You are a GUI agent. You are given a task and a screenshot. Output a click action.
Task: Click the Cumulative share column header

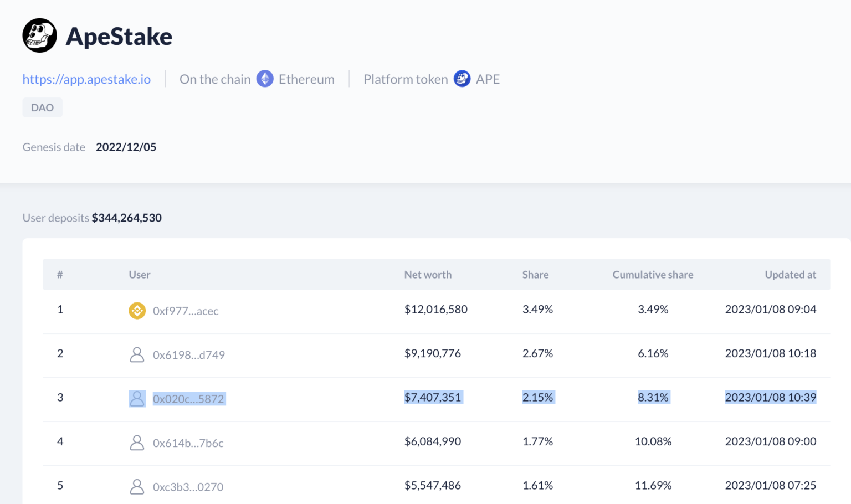[653, 275]
